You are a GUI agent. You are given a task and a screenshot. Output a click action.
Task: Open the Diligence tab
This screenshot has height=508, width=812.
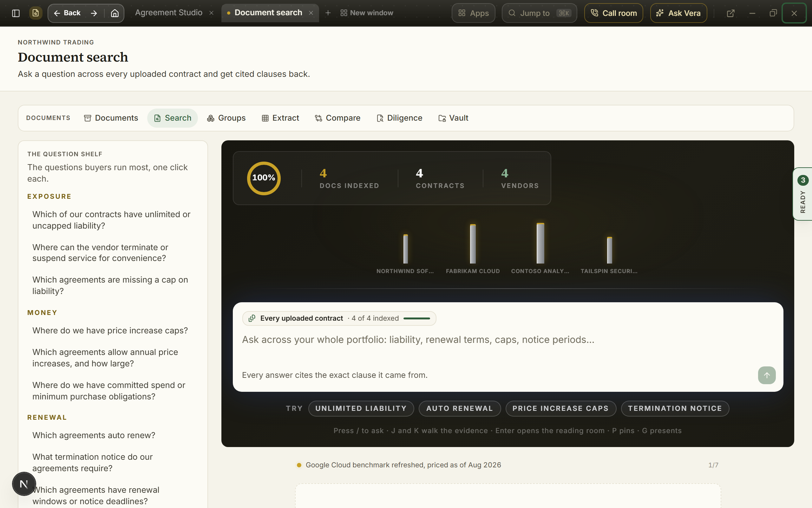[399, 118]
